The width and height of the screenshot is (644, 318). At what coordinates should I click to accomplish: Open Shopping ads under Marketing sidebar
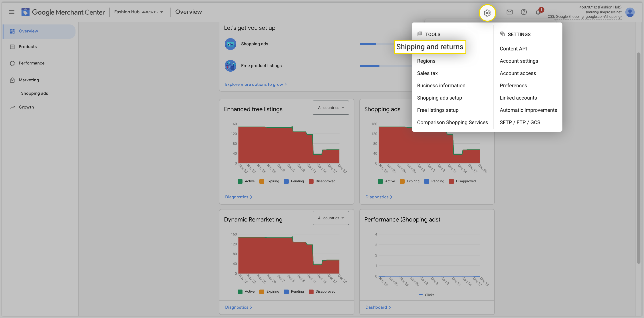tap(34, 93)
